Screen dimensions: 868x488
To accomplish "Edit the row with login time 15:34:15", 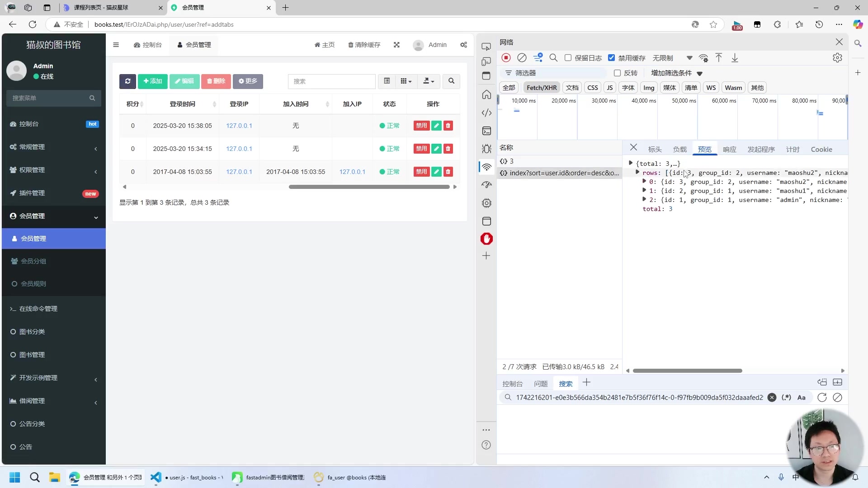I will (x=436, y=149).
